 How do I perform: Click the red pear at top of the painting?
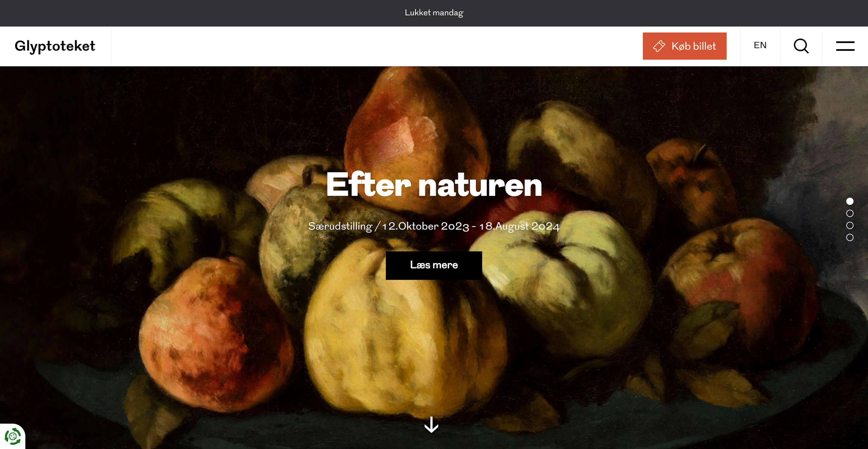pos(416,142)
